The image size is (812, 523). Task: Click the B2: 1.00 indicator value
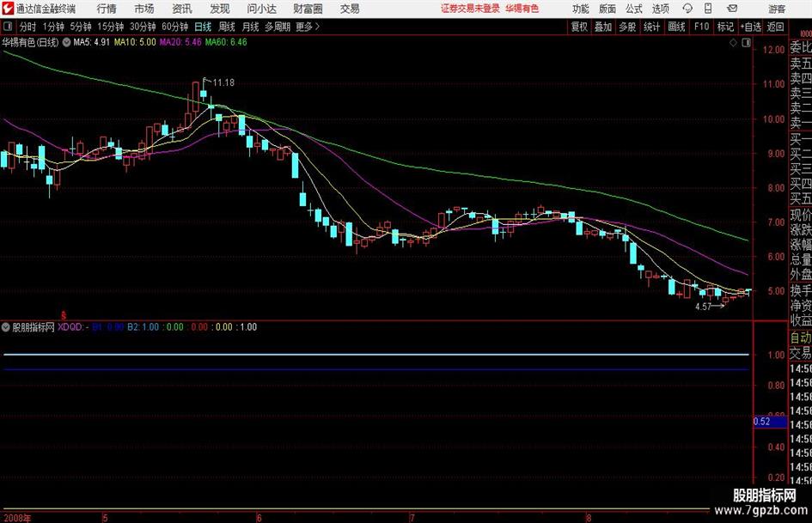143,327
